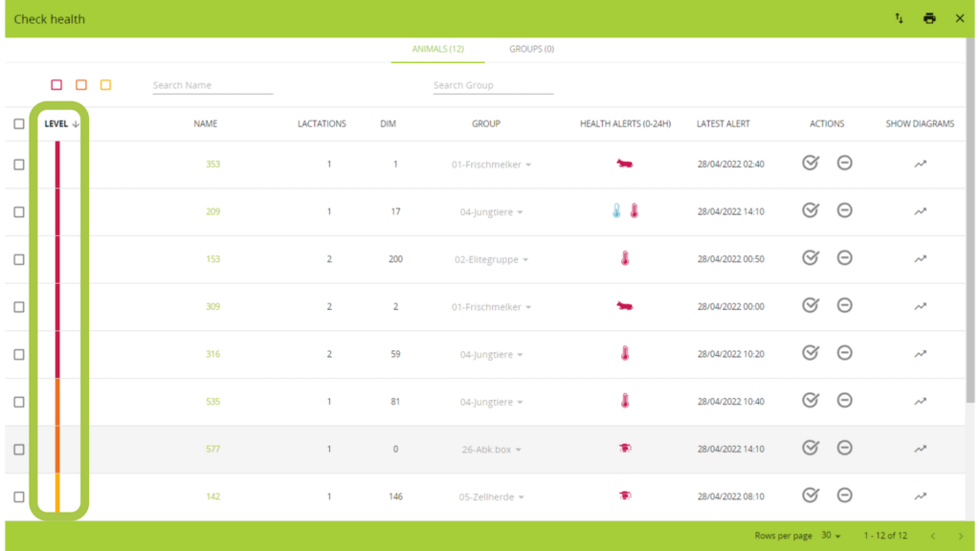This screenshot has width=980, height=551.
Task: Open 04-Jungtiere dropdown for animal 209
Action: tap(491, 211)
